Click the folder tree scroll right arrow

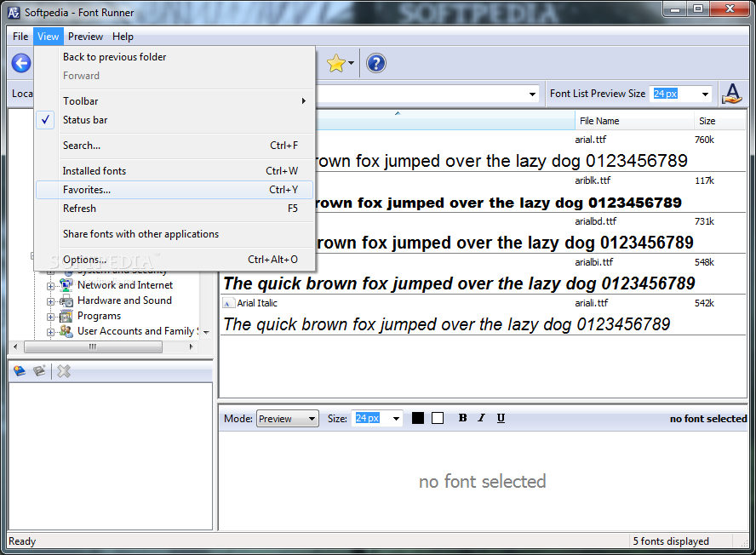[x=192, y=346]
